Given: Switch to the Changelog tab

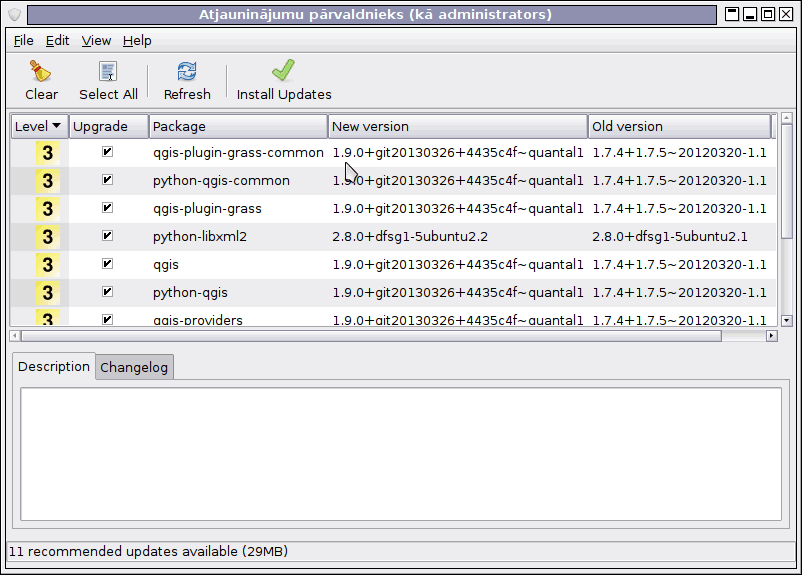Looking at the screenshot, I should (x=134, y=367).
